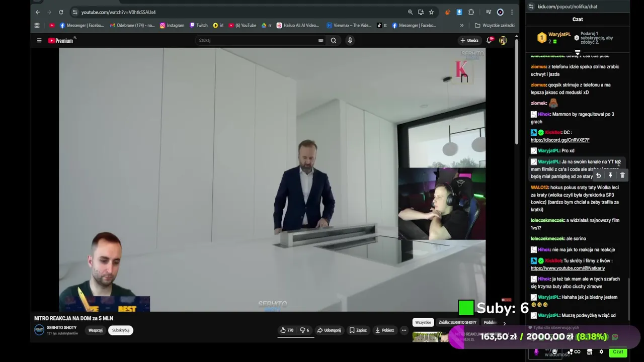Click the Czat header title
This screenshot has height=362, width=644.
(x=578, y=19)
